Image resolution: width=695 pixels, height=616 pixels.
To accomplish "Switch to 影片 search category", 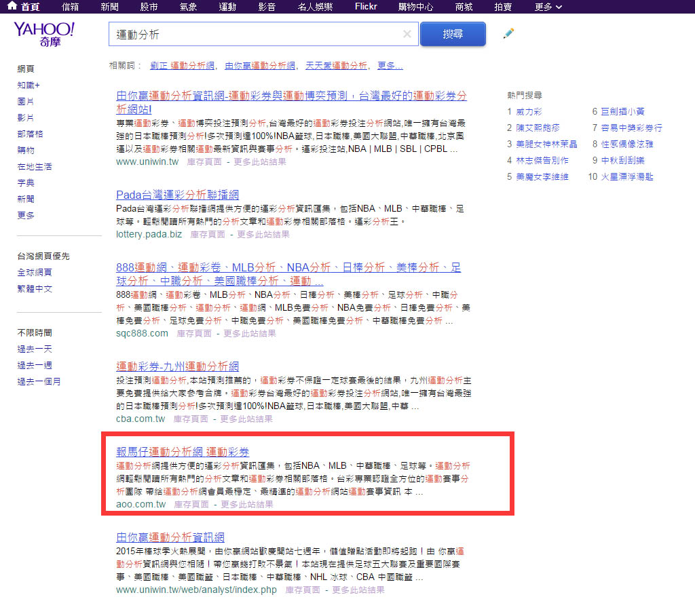I will point(26,117).
